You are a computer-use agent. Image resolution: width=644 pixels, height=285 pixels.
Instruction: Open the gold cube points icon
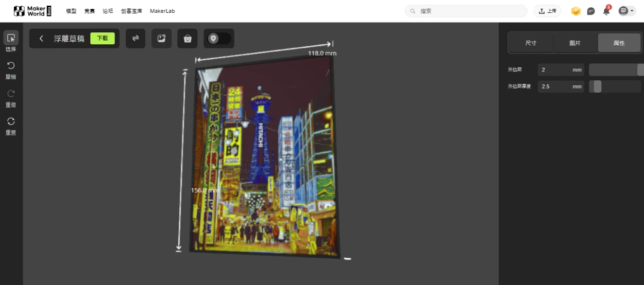pos(576,11)
